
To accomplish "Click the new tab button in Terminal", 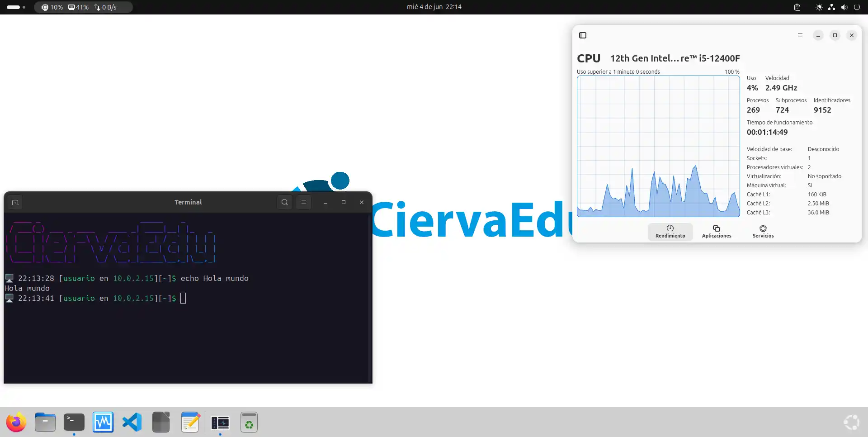I will [x=15, y=202].
